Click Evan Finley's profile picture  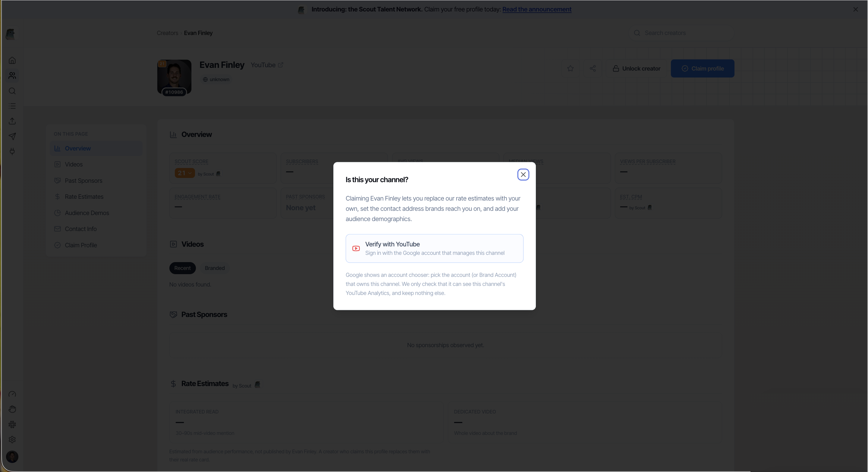click(x=174, y=77)
